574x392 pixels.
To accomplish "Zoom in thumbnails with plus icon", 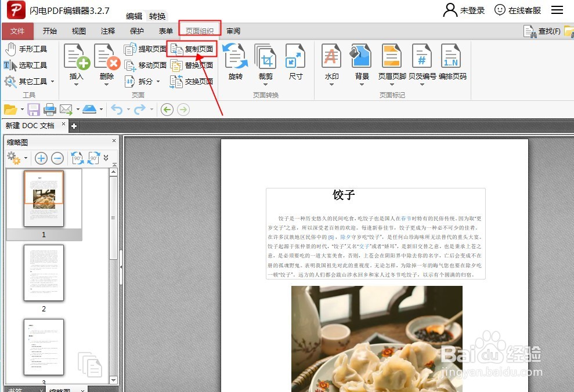I will 41,158.
